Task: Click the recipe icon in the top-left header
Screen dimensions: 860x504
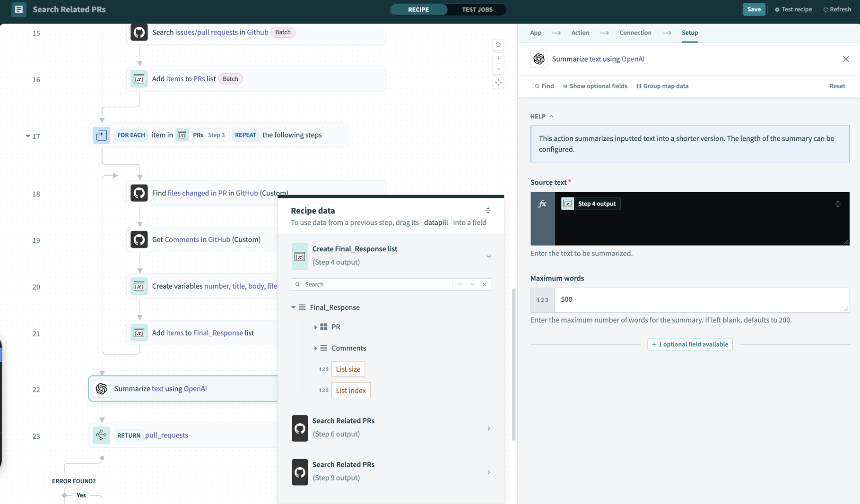Action: (x=18, y=9)
